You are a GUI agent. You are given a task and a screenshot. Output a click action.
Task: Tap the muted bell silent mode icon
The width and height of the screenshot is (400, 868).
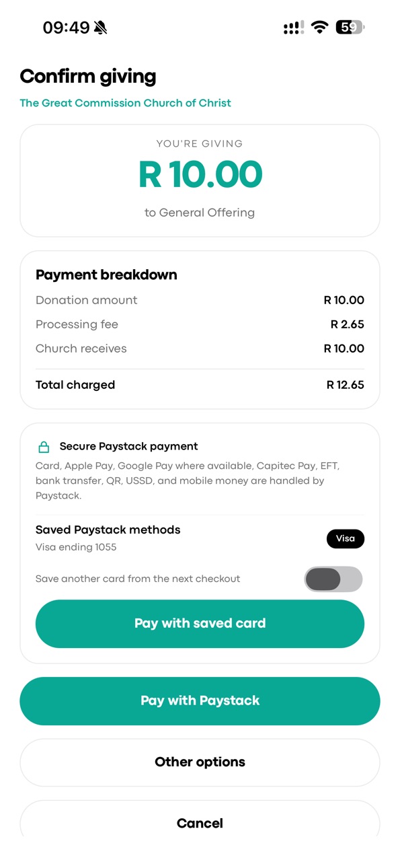[101, 28]
